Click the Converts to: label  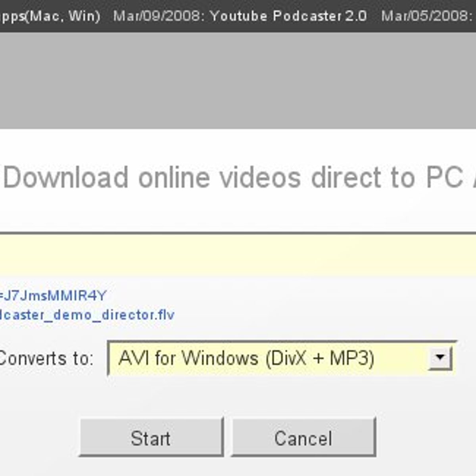46,359
